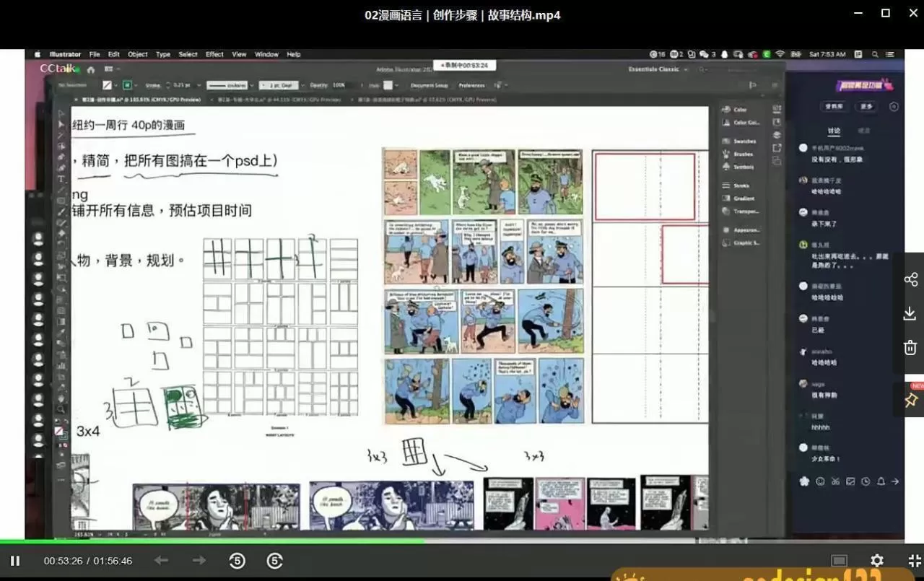Click the Document Setup button

tap(430, 84)
